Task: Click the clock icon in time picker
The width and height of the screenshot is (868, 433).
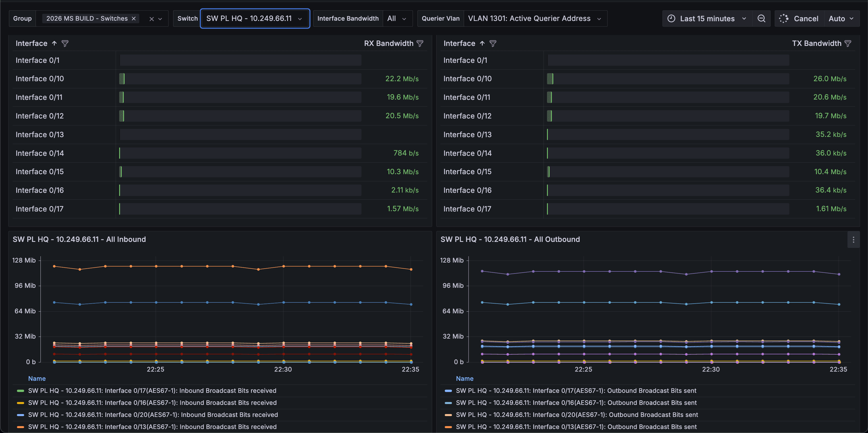Action: (x=671, y=19)
